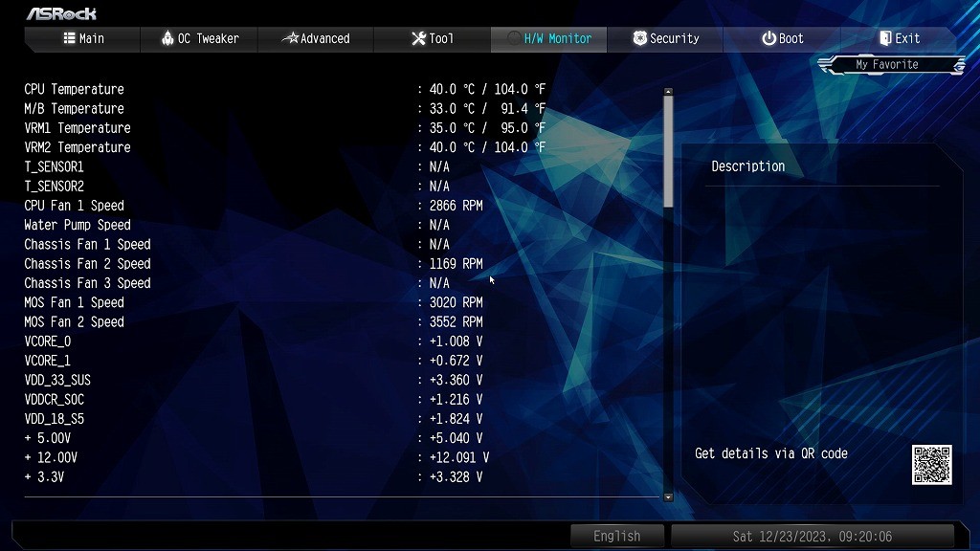The height and width of the screenshot is (551, 980).
Task: Click the ASRock logo
Action: click(61, 13)
